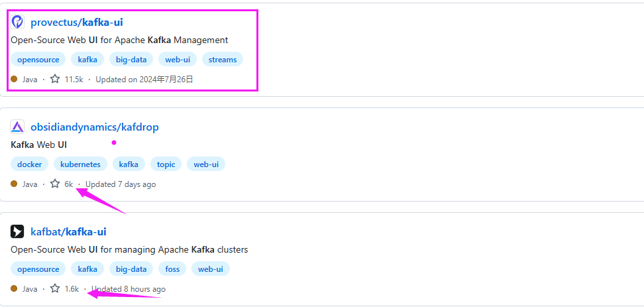Select the kafka tag on provectus/kafka-ui
Screen dimensions: 644x307
(87, 60)
